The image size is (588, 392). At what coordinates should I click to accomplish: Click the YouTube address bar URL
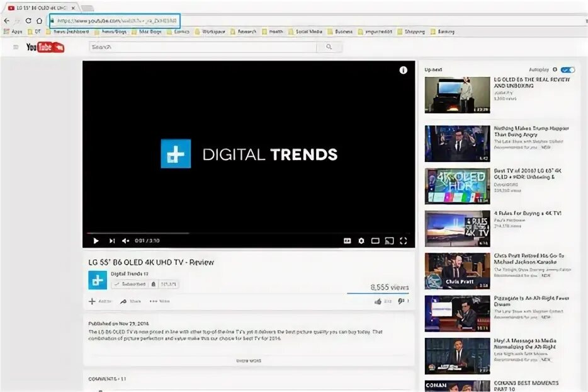tap(116, 21)
